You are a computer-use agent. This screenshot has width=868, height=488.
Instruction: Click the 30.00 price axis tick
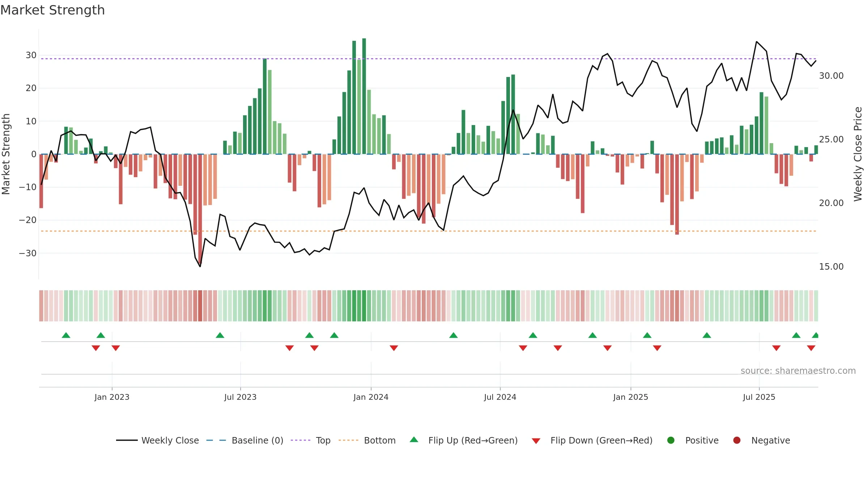coord(831,76)
